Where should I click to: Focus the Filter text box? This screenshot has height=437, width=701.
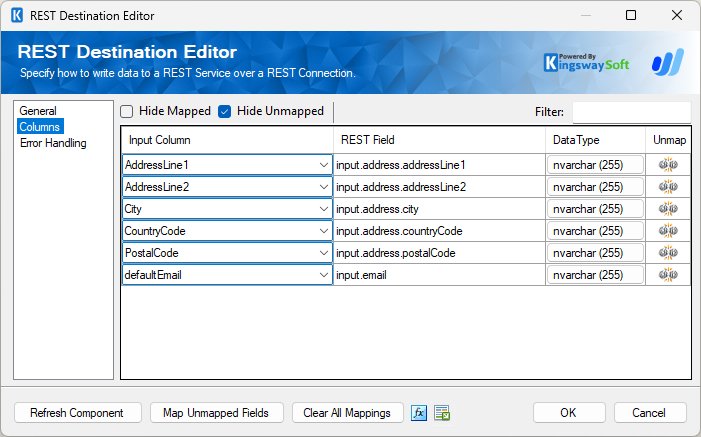(631, 112)
